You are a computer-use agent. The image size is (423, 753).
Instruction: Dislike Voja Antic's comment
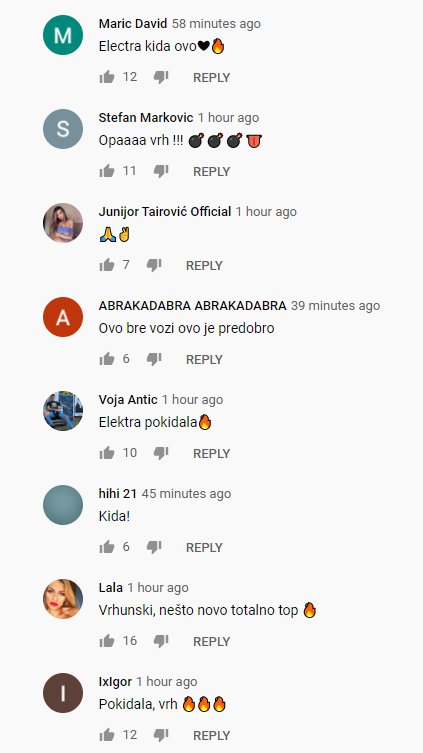tap(161, 453)
